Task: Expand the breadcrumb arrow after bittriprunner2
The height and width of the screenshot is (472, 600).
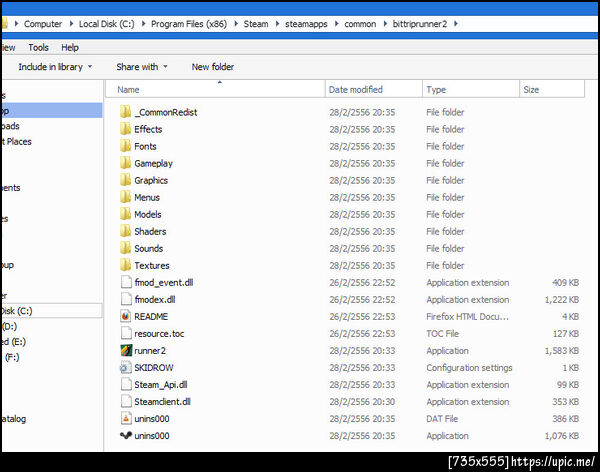Action: tap(456, 24)
